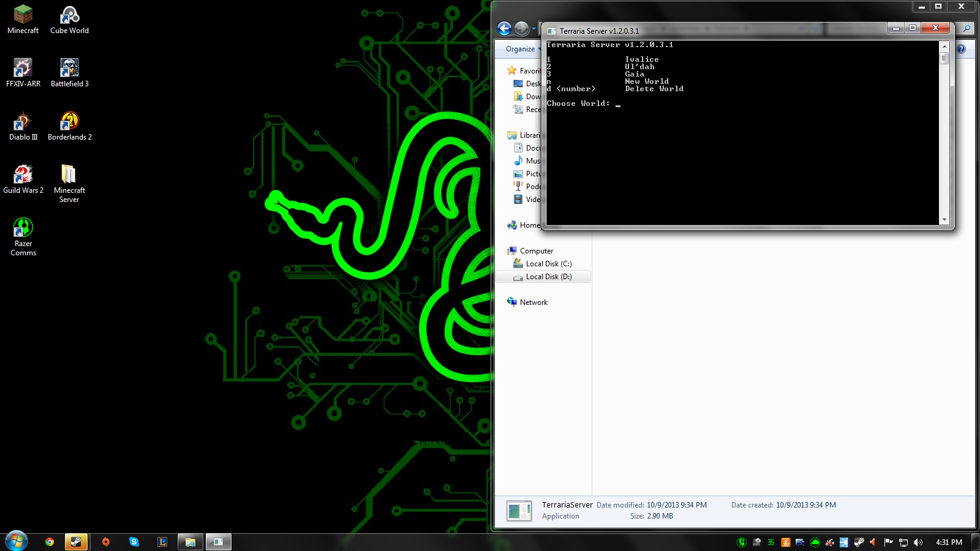The height and width of the screenshot is (551, 980).
Task: Click the 'Delete World' option text
Action: point(654,89)
